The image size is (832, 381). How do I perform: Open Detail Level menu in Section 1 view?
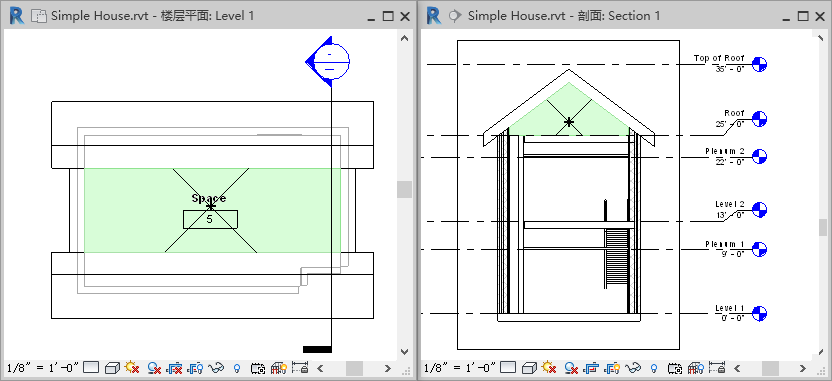pos(508,367)
